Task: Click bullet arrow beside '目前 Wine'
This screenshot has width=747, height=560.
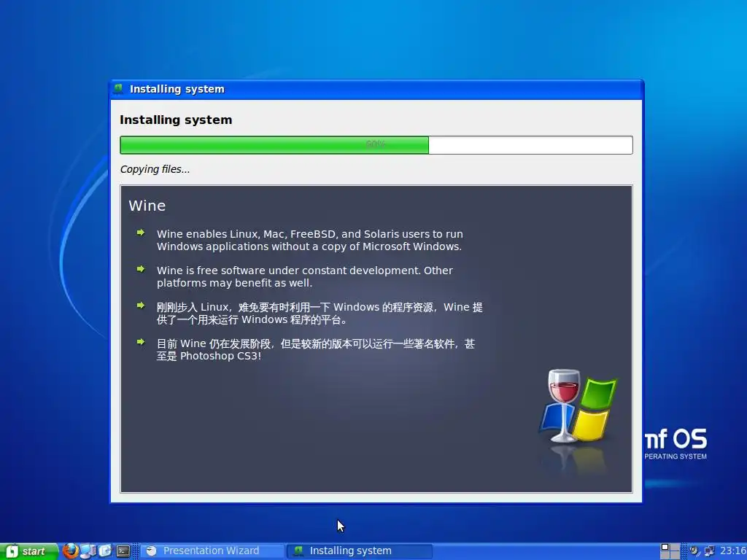Action: [x=141, y=342]
